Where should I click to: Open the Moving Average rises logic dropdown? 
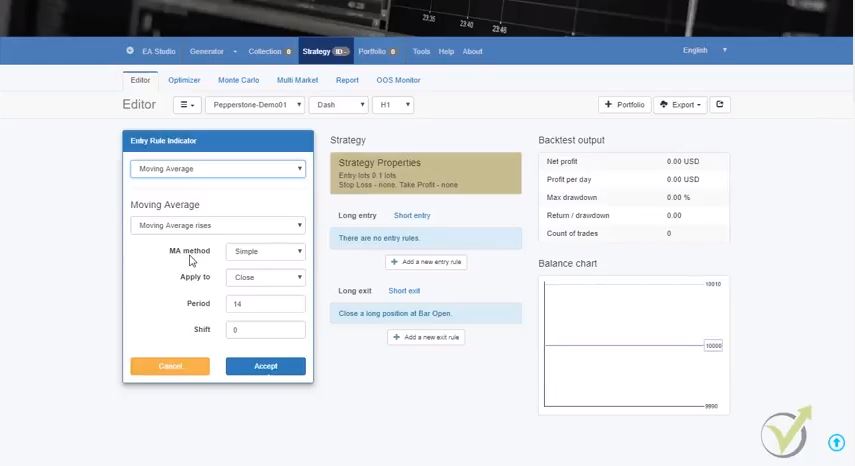coord(218,226)
